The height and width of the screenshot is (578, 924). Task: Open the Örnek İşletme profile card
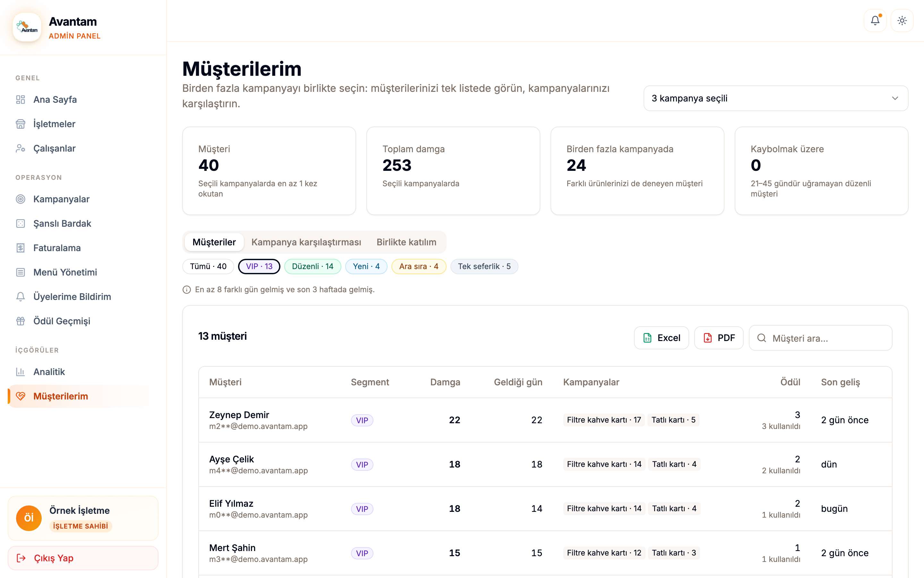(83, 518)
